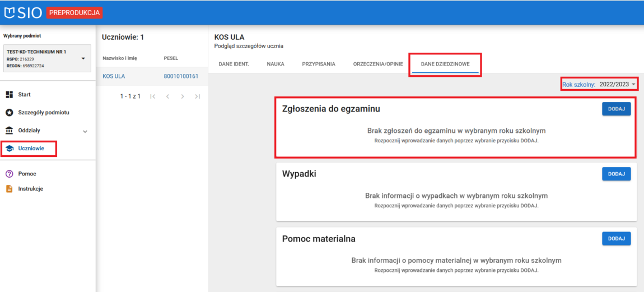Image resolution: width=644 pixels, height=292 pixels.
Task: Switch to the ORZECZENIA/OPINIE tab
Action: click(377, 64)
